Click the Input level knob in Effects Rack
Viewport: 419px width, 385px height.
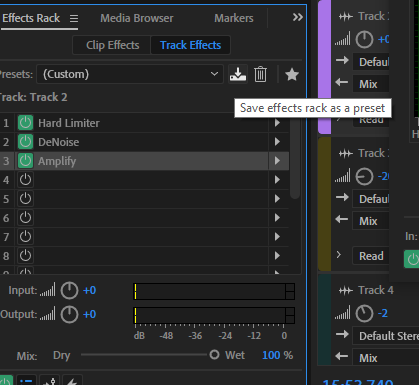pyautogui.click(x=69, y=290)
